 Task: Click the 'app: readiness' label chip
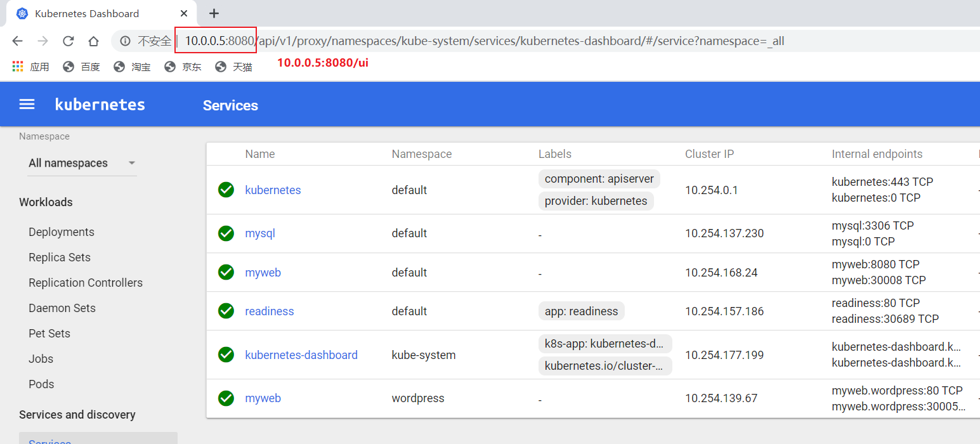tap(581, 311)
